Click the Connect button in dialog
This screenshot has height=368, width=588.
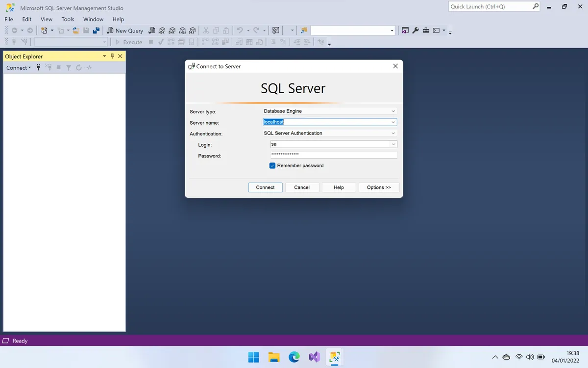coord(266,187)
